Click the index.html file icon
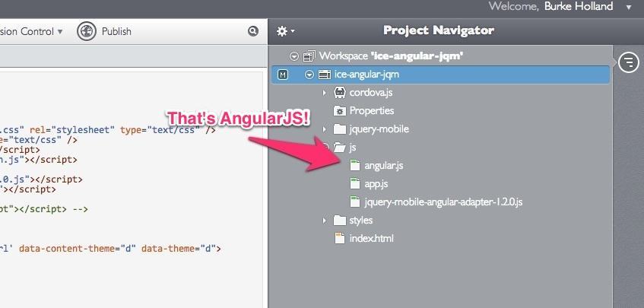 pos(340,238)
